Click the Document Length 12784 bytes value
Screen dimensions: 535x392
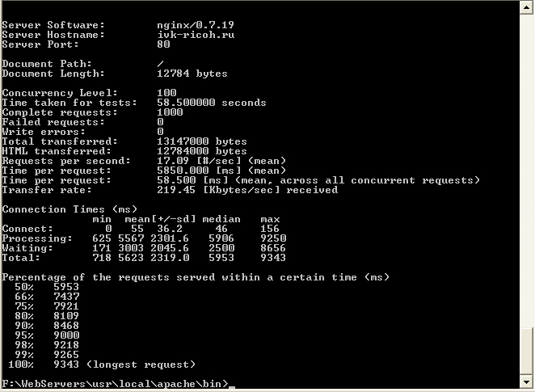coord(192,74)
